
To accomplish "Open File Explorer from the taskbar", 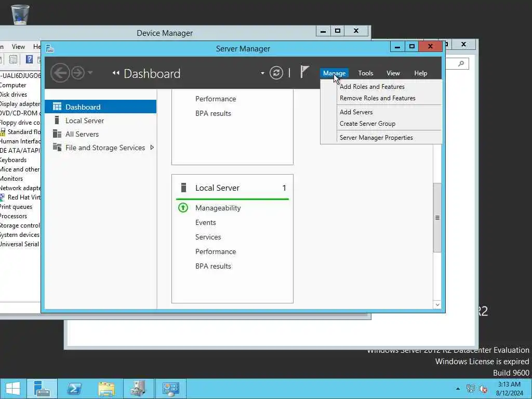I will click(106, 389).
